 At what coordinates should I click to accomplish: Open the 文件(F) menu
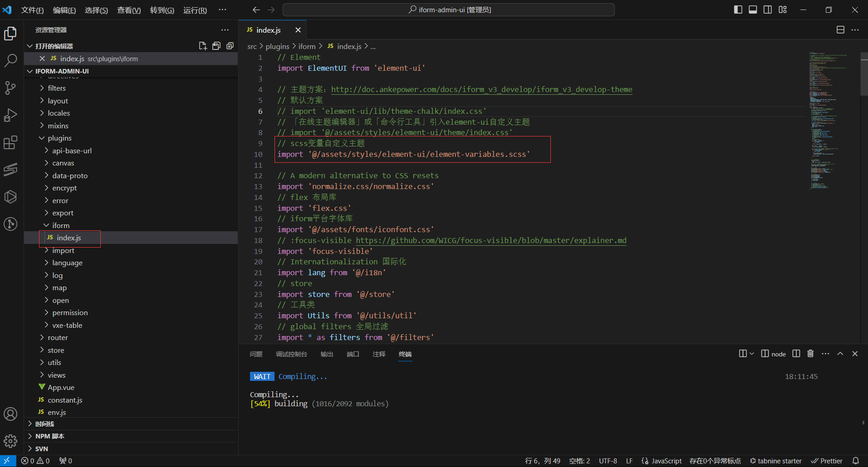(x=32, y=10)
